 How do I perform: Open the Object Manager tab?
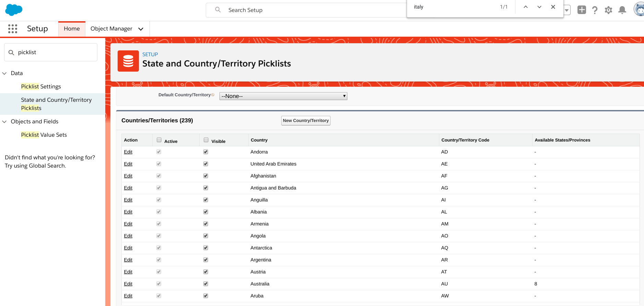click(111, 29)
